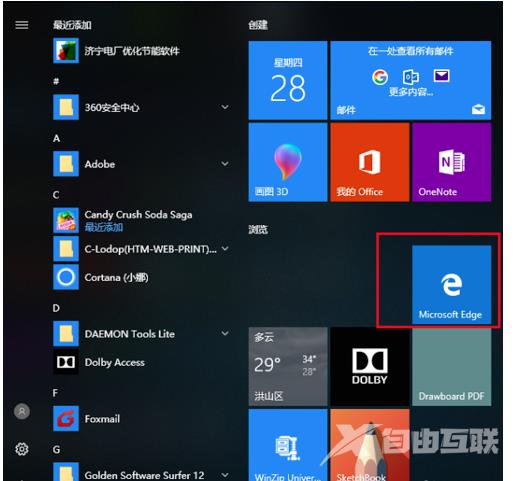Expand Golden Software Surfer 12 chevron
517x481 pixels.
[225, 475]
